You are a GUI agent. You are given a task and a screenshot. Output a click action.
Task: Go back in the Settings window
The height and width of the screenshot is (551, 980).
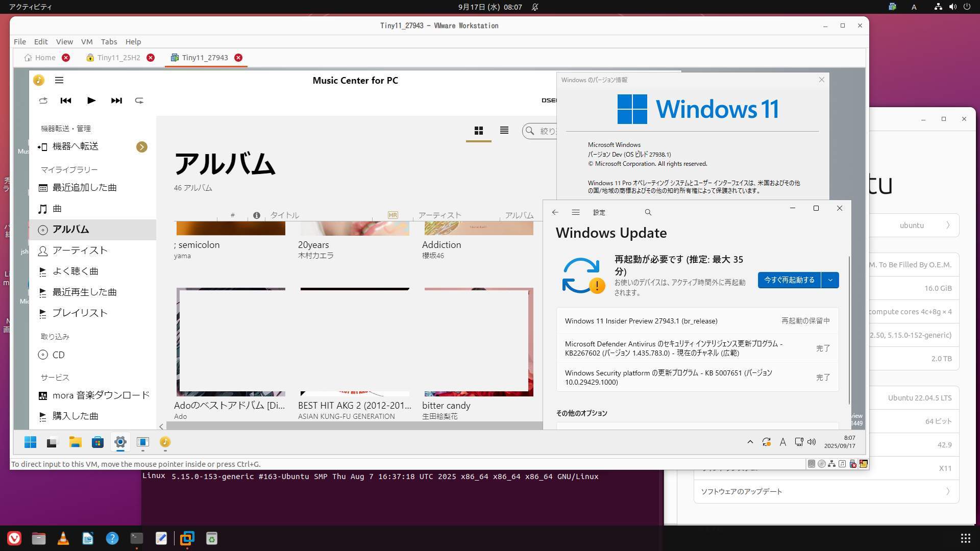(555, 212)
